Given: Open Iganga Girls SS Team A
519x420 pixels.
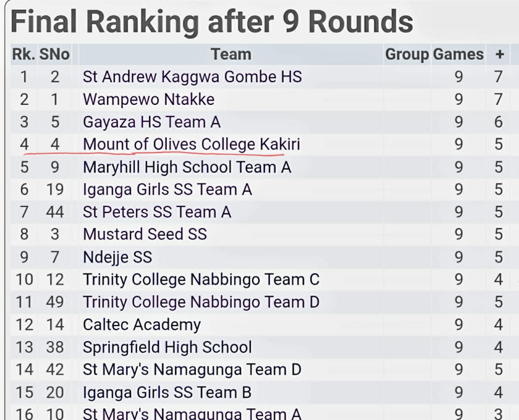Looking at the screenshot, I should [167, 189].
